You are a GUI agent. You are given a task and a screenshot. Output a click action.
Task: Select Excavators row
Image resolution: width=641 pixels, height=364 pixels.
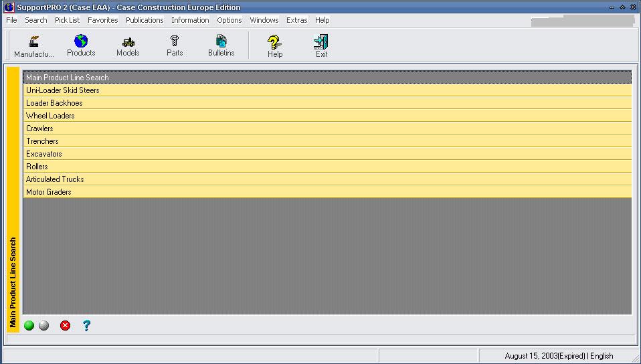[x=327, y=154]
